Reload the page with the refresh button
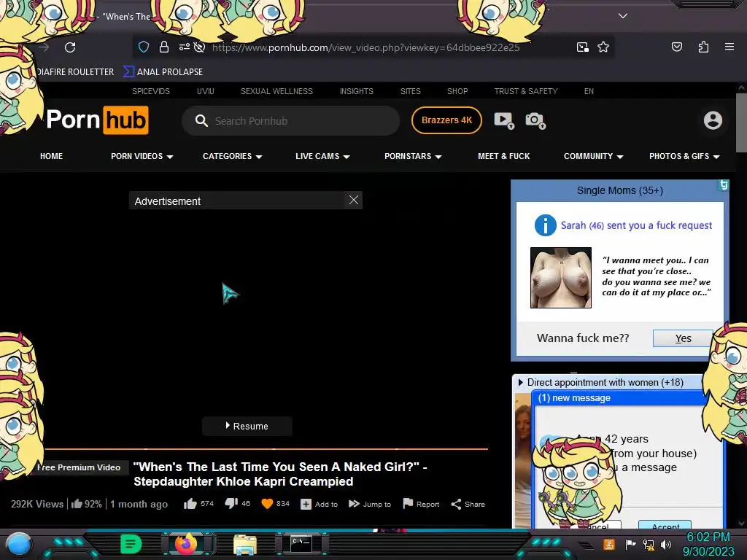Image resolution: width=747 pixels, height=560 pixels. 70,47
